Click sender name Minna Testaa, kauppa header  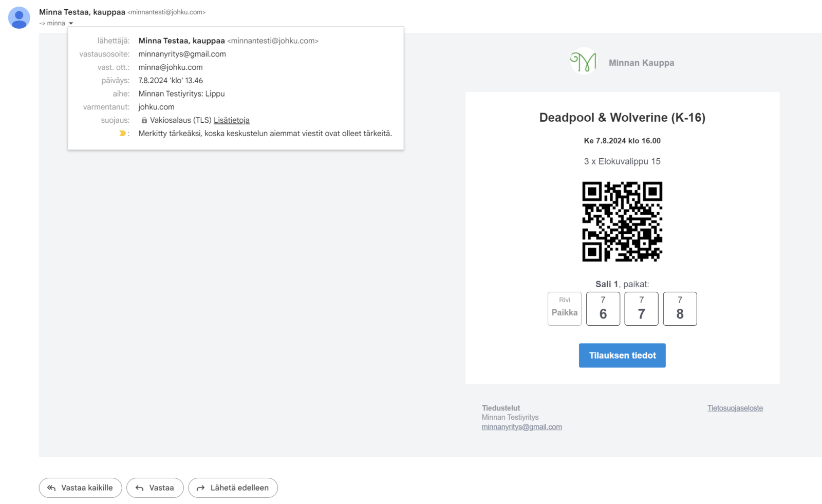[x=82, y=12]
